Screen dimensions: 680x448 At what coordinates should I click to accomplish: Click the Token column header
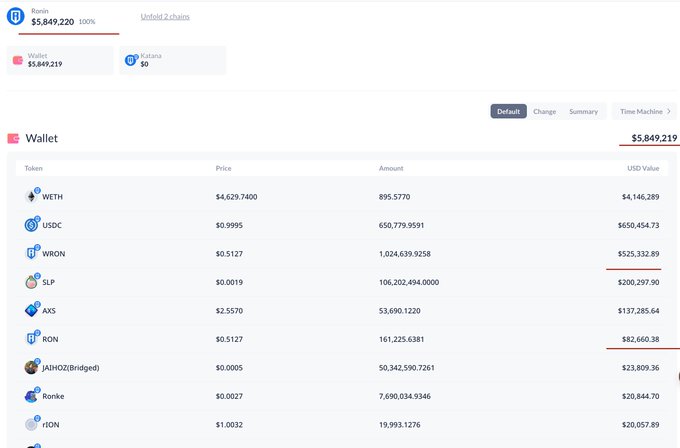[x=34, y=168]
